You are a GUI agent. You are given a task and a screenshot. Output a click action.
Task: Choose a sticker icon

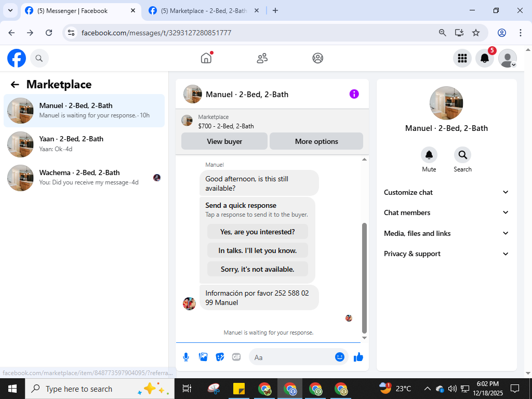220,357
